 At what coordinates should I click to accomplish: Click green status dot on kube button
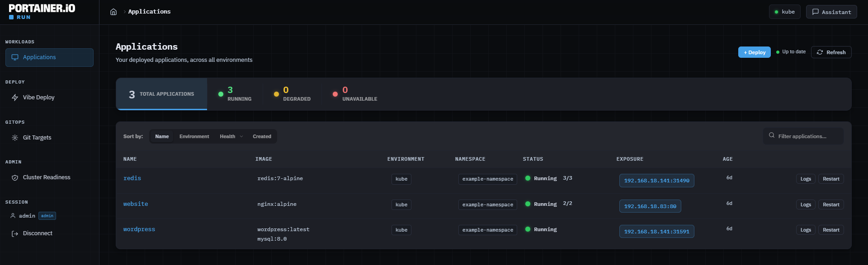point(777,12)
